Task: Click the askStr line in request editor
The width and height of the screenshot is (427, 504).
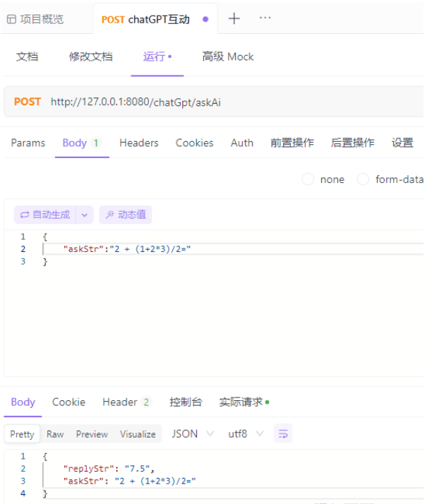Action: click(127, 249)
